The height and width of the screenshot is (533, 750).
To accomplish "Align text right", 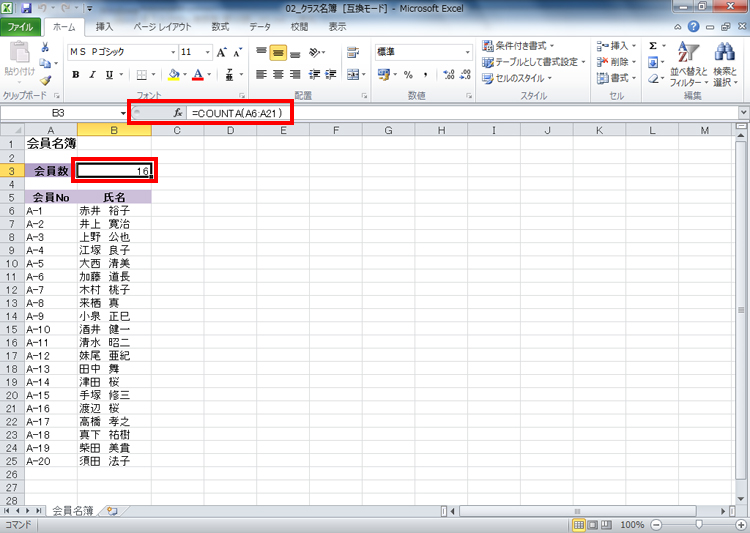I will point(295,75).
